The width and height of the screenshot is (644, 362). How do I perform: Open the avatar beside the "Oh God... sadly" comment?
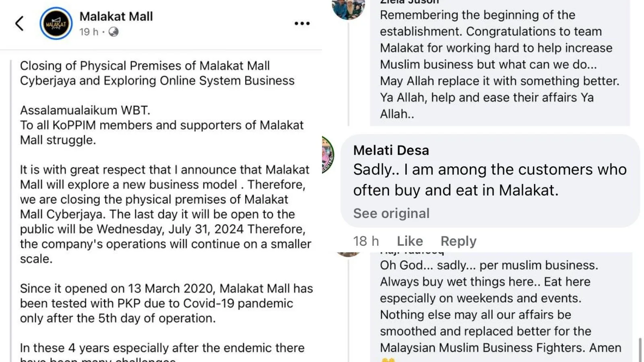coord(349,254)
